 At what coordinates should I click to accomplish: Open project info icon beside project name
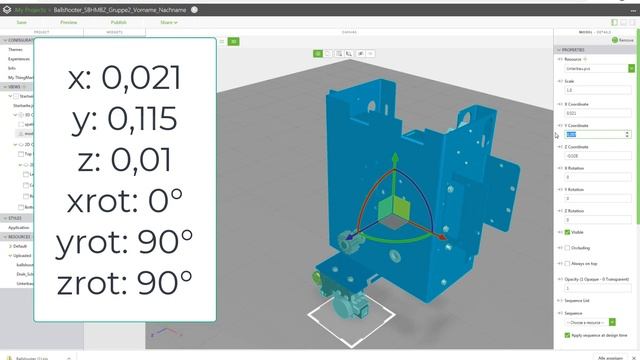[194, 9]
